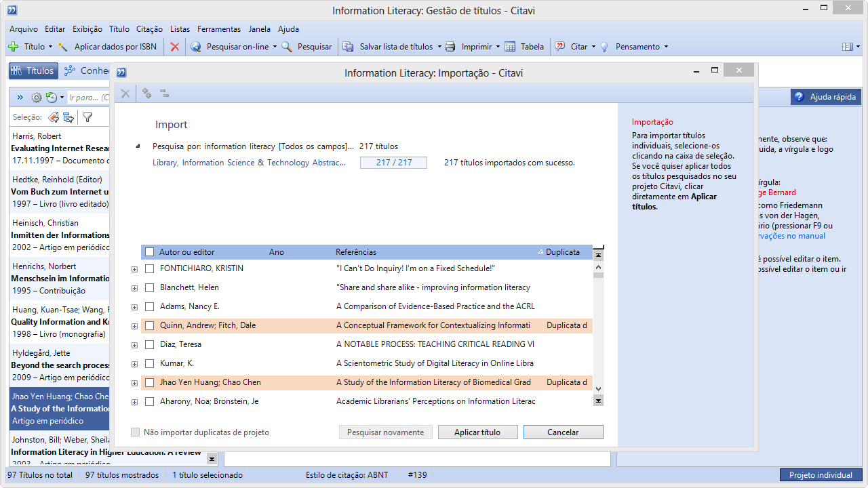Click the Cancelar button
868x488 pixels.
pos(563,432)
